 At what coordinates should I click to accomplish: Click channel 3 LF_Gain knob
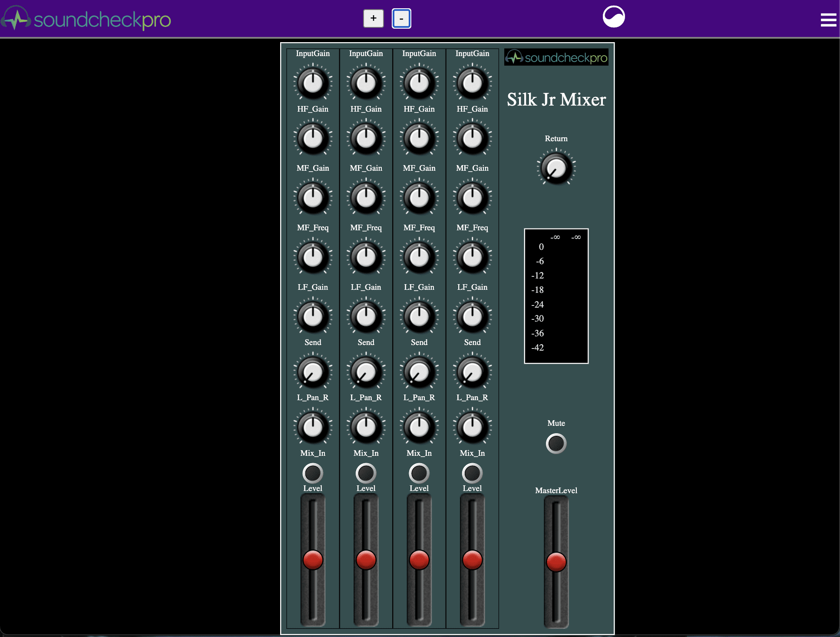419,316
